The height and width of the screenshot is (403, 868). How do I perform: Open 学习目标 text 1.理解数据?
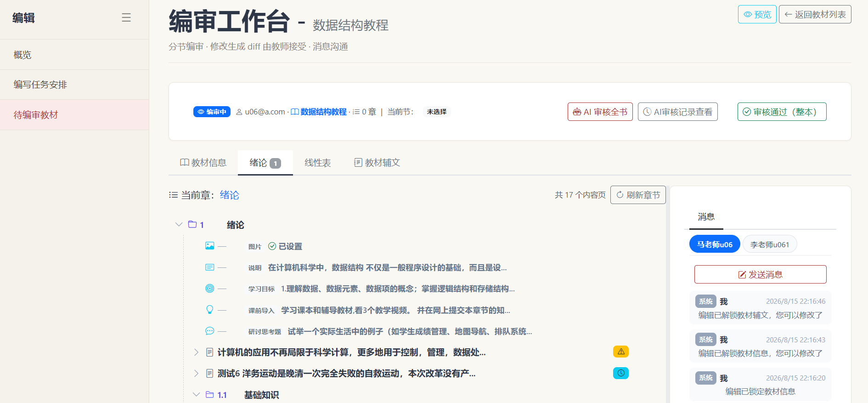tap(398, 289)
